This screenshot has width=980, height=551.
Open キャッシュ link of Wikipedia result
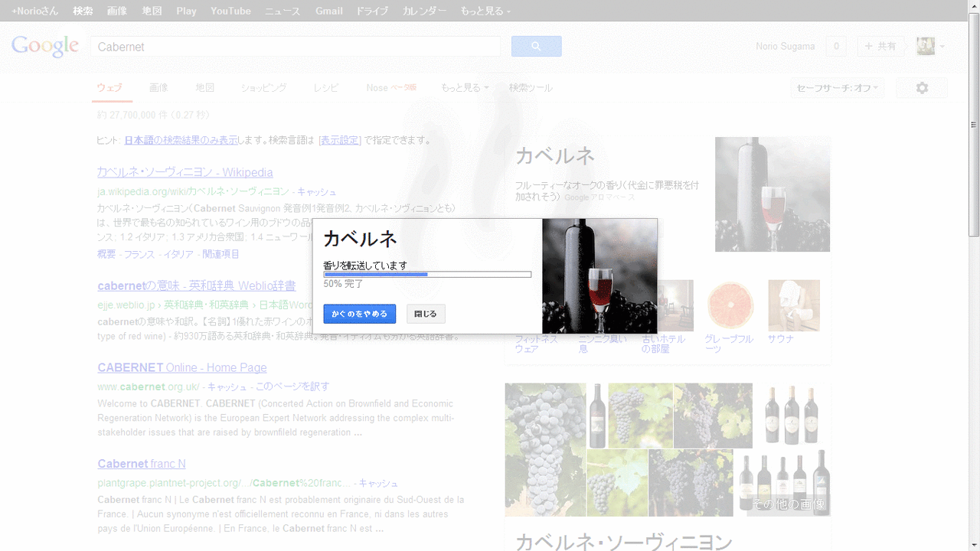[317, 191]
